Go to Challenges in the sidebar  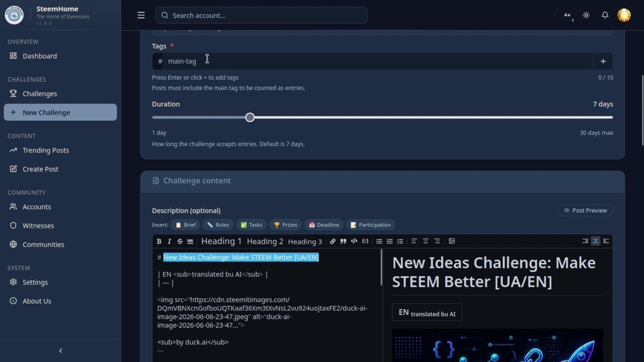coord(60,94)
